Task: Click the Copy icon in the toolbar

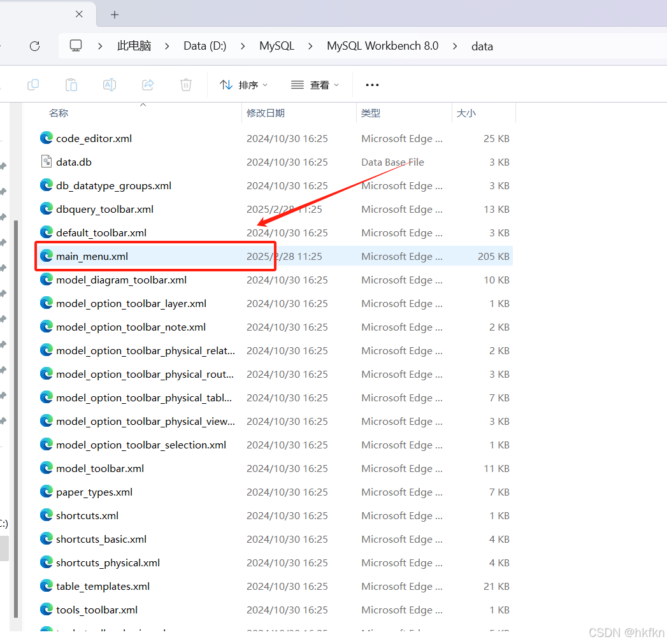Action: tap(32, 84)
